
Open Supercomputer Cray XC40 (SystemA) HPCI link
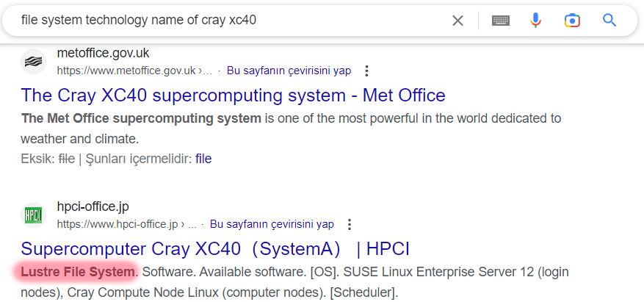(215, 248)
